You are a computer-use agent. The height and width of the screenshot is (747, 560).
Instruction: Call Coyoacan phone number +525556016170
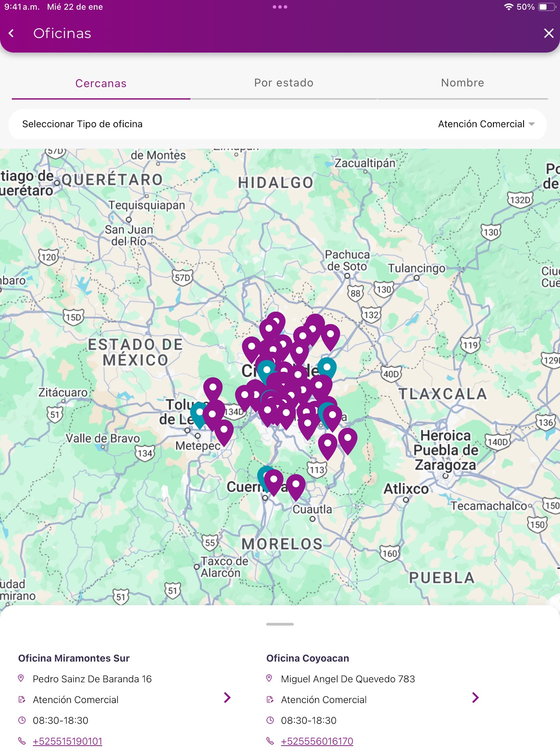coord(317,741)
